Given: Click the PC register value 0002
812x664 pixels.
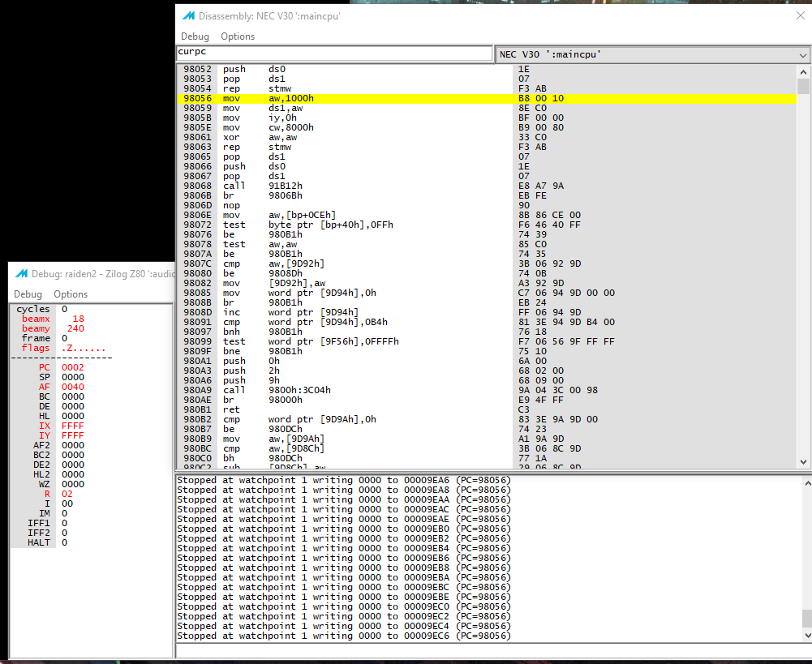Looking at the screenshot, I should point(72,367).
